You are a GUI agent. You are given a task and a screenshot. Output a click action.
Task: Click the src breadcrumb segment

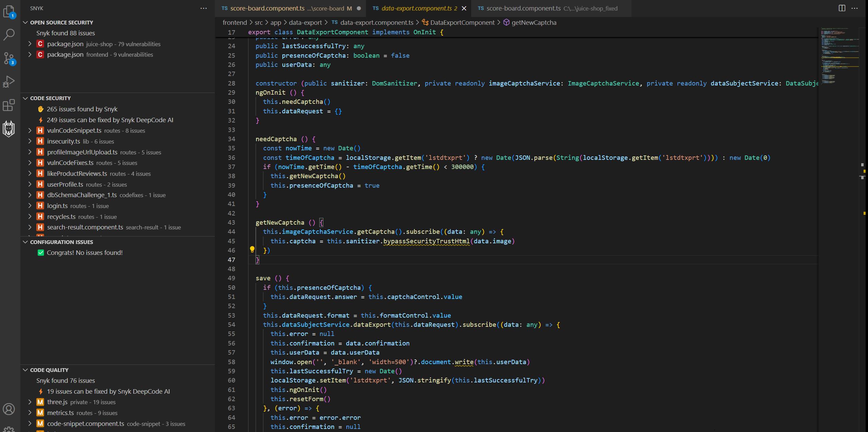coord(259,22)
